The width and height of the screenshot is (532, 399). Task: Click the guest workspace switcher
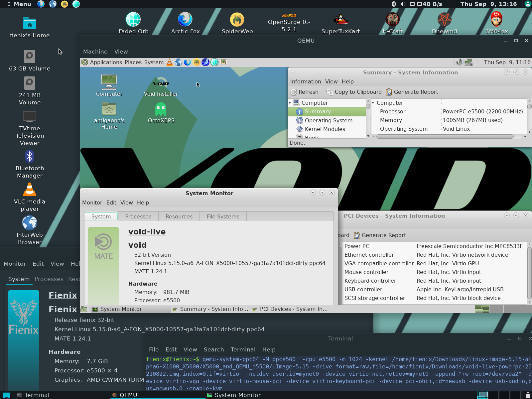pyautogui.click(x=503, y=309)
